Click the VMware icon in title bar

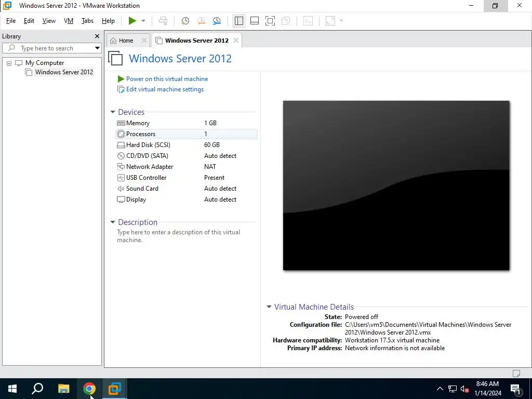coord(7,6)
